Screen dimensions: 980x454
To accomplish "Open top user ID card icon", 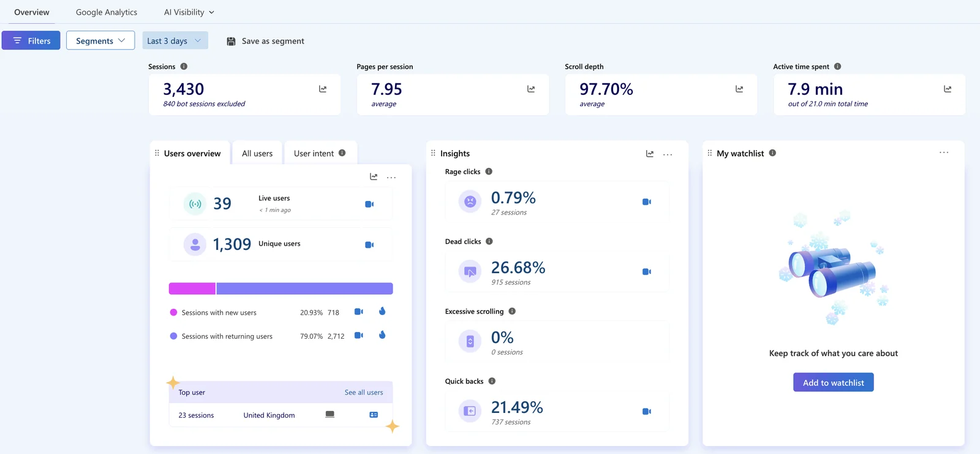I will point(374,415).
